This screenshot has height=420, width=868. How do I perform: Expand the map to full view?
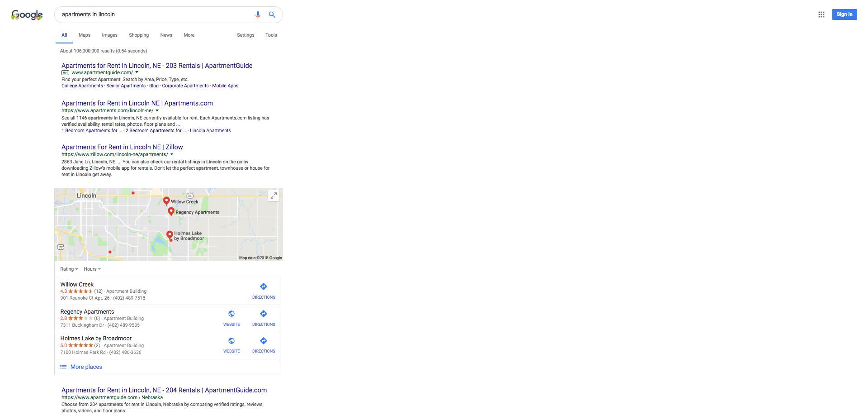(273, 196)
